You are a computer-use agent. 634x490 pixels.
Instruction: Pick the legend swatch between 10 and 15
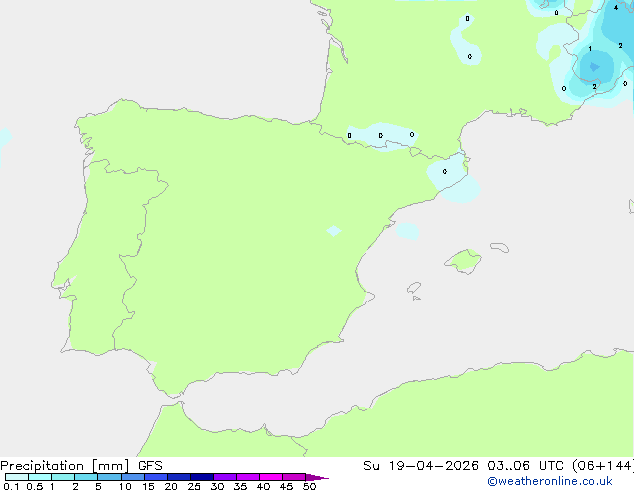click(x=133, y=477)
